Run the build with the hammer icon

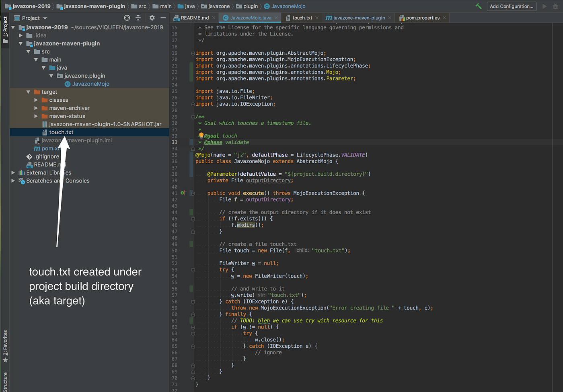pos(479,6)
